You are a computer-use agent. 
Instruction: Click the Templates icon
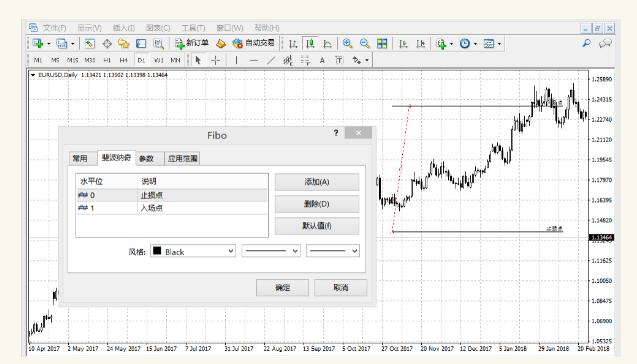(x=489, y=43)
